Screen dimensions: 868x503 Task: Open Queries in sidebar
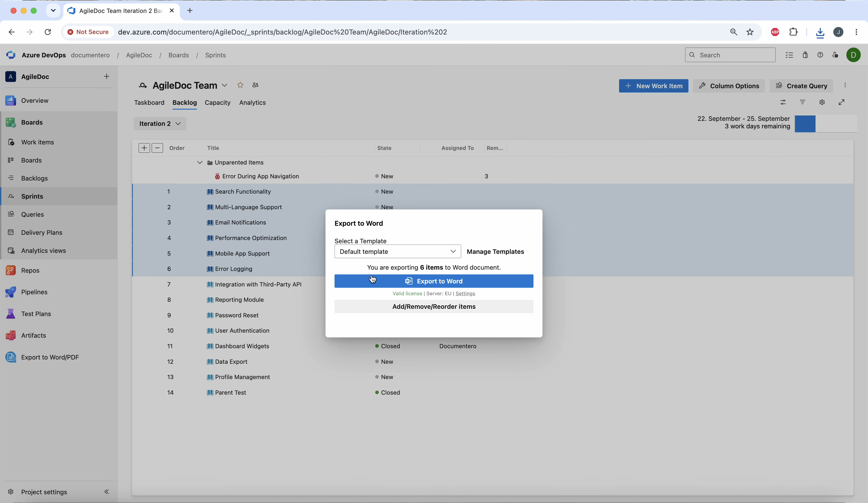[32, 214]
